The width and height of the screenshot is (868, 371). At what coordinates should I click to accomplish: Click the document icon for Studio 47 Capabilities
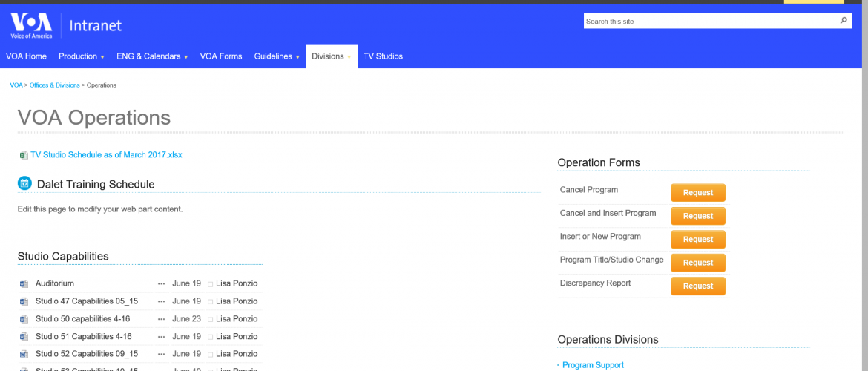24,301
